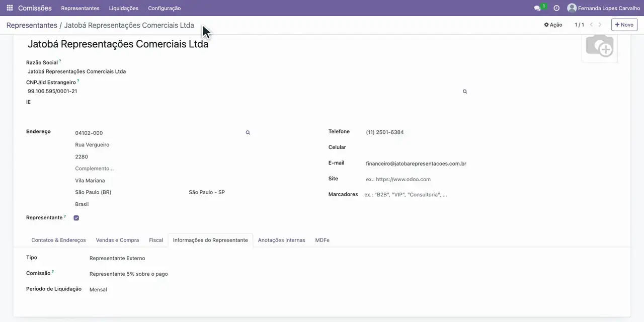The width and height of the screenshot is (644, 322).
Task: Switch to Anotações Internas tab
Action: click(282, 240)
